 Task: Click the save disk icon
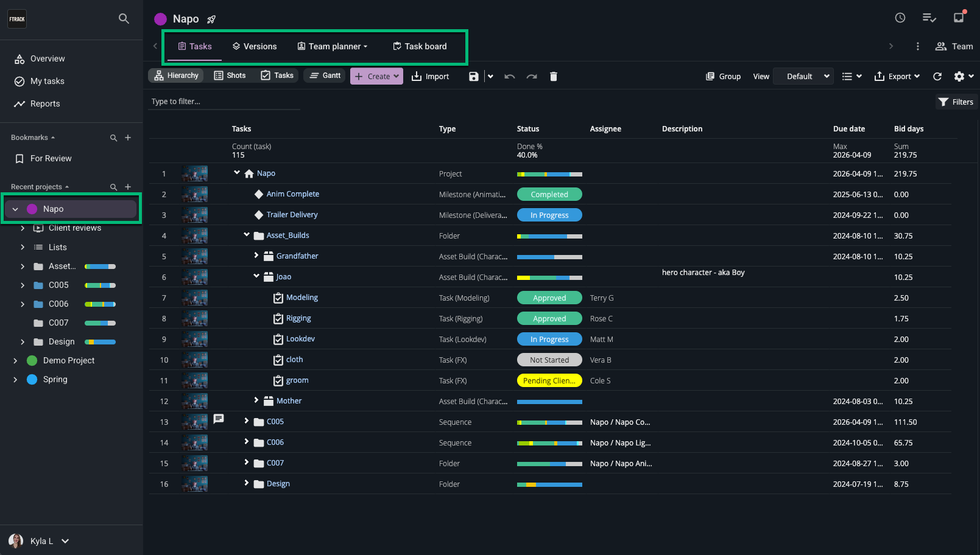pyautogui.click(x=473, y=77)
